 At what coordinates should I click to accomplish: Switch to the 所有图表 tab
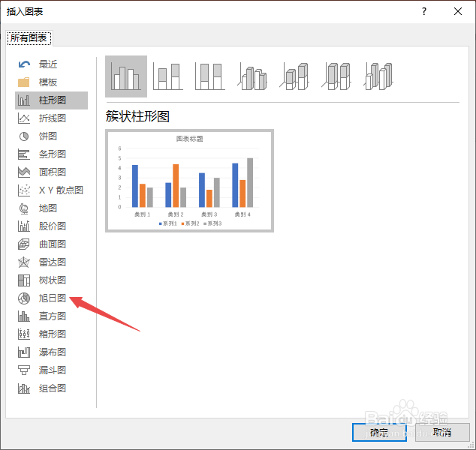click(x=29, y=38)
